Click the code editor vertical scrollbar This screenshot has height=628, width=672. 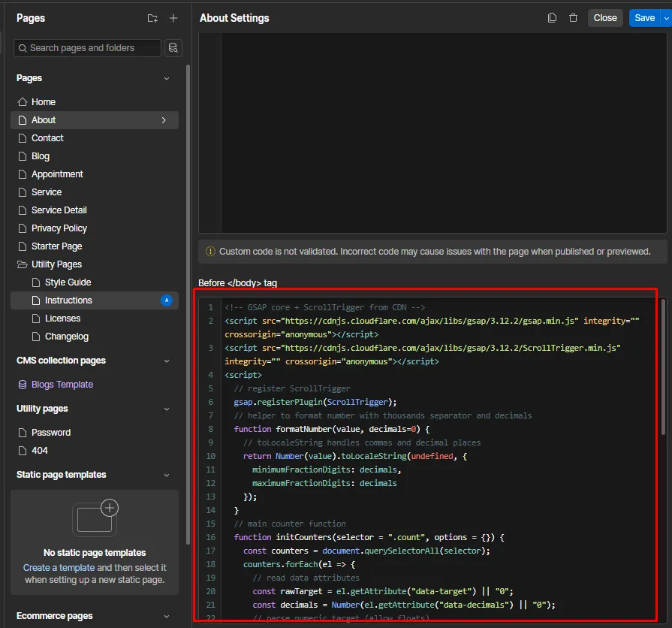click(x=662, y=368)
